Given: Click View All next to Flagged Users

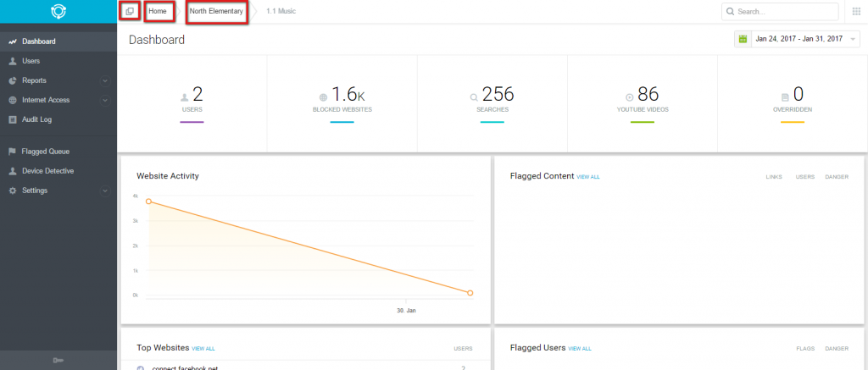Looking at the screenshot, I should click(580, 349).
